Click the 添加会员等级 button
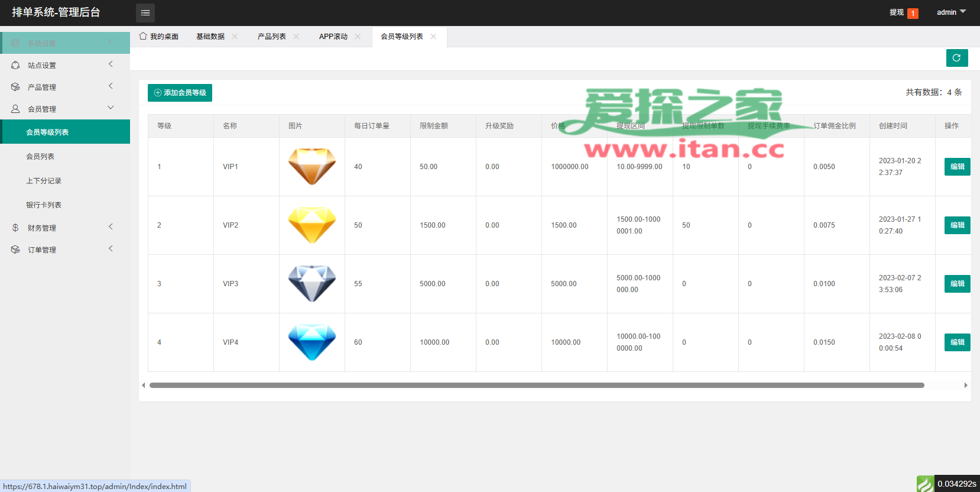This screenshot has height=492, width=980. coord(180,93)
